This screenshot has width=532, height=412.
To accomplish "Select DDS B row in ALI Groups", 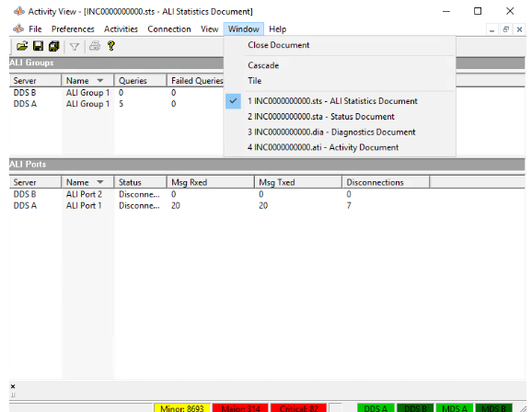I will (116, 93).
